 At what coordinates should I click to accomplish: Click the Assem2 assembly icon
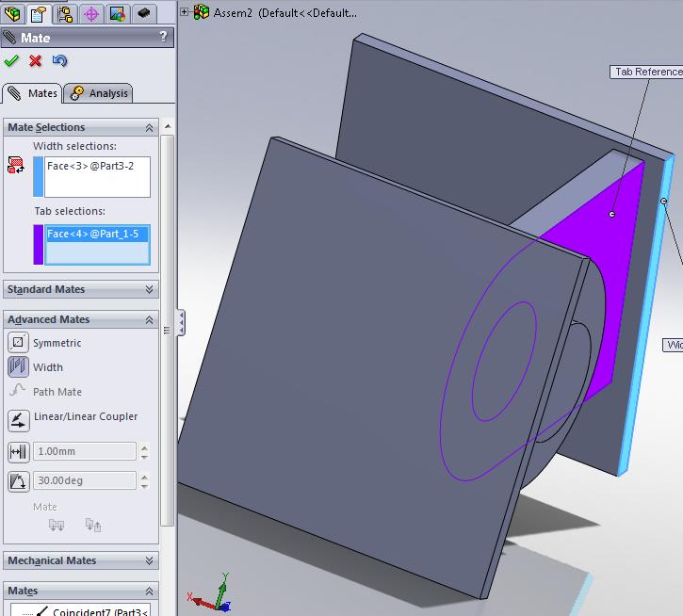[x=202, y=12]
